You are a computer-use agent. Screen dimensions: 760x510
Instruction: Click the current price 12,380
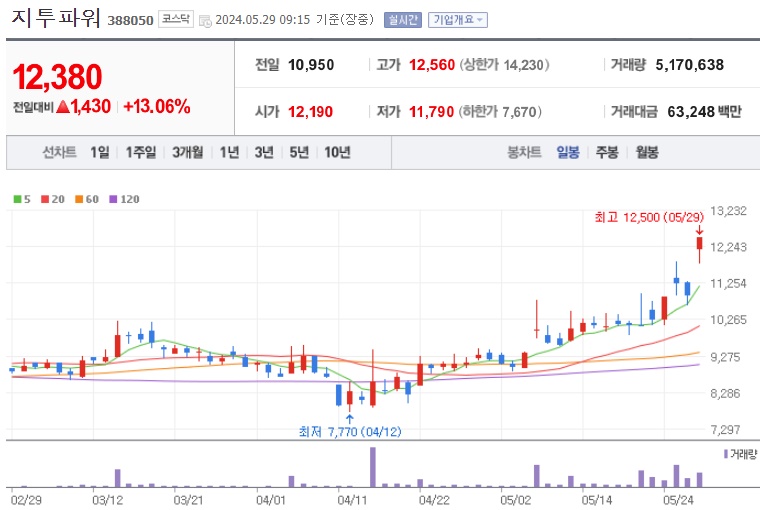[58, 77]
